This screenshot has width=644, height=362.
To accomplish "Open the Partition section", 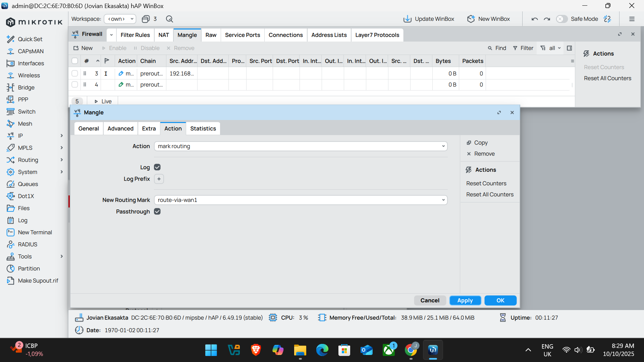I will point(29,268).
